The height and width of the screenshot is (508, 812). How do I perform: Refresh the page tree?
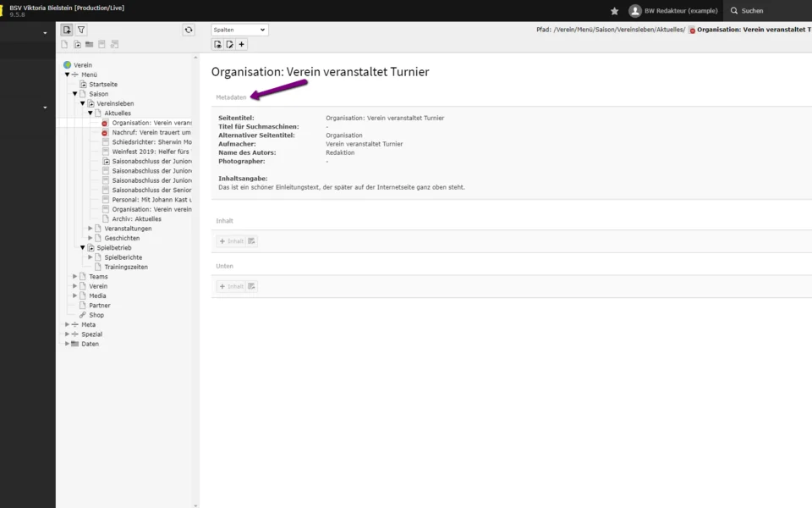(x=189, y=30)
